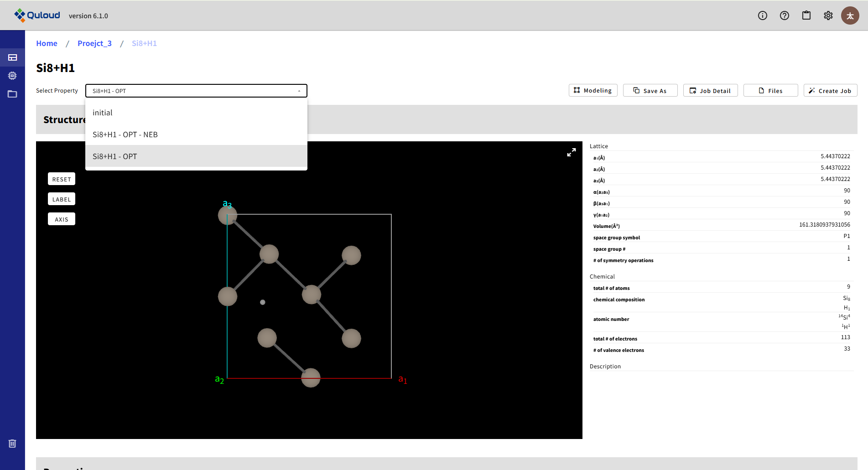Open the folder icon in left sidebar

(12, 94)
